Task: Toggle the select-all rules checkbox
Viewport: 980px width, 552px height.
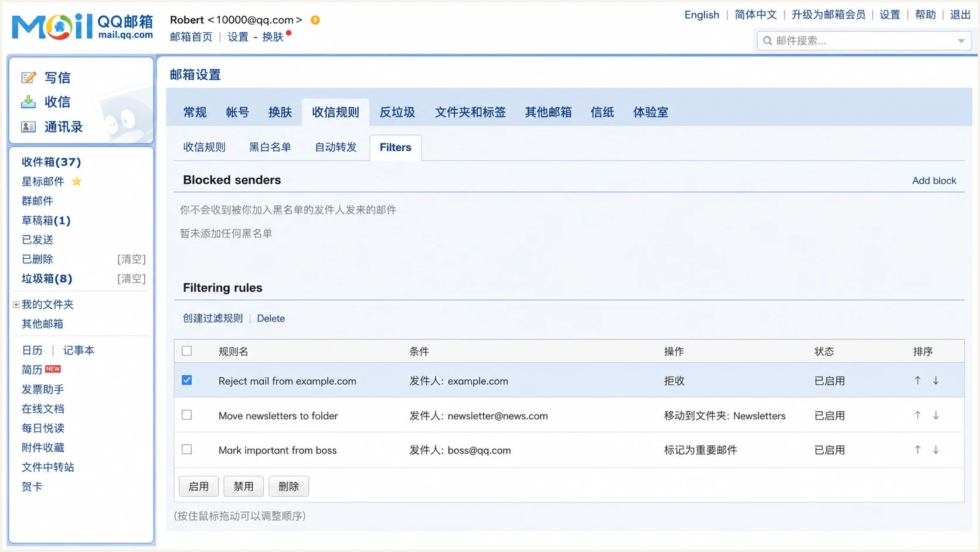Action: tap(187, 351)
